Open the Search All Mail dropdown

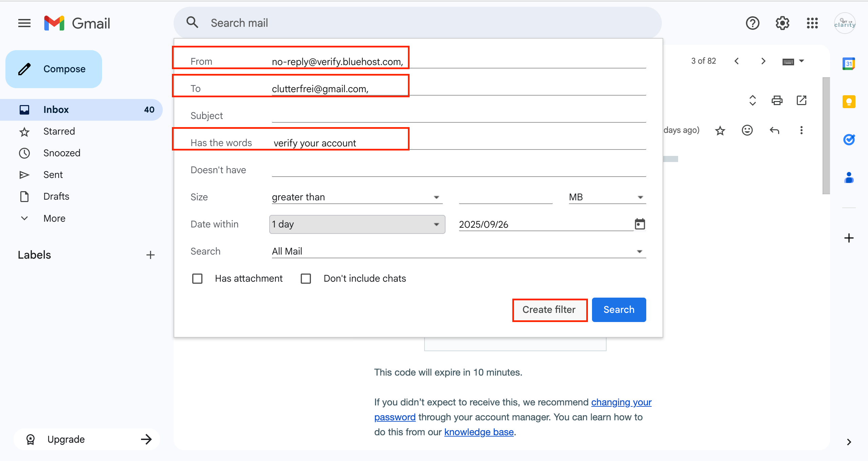point(458,252)
